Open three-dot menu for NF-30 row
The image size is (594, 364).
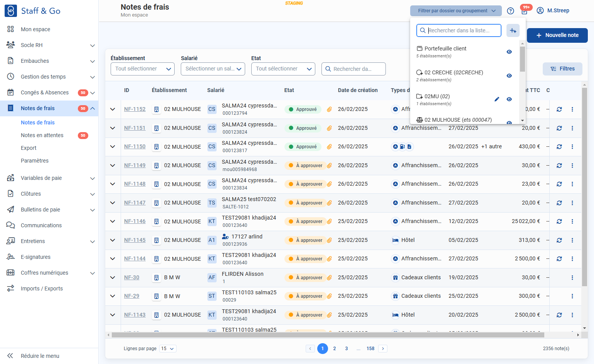572,278
